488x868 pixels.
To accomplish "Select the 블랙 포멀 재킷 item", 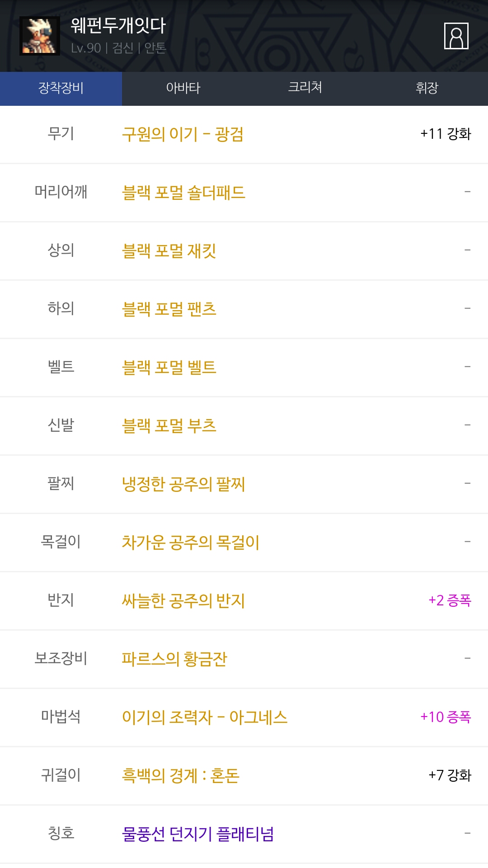I will (x=169, y=251).
